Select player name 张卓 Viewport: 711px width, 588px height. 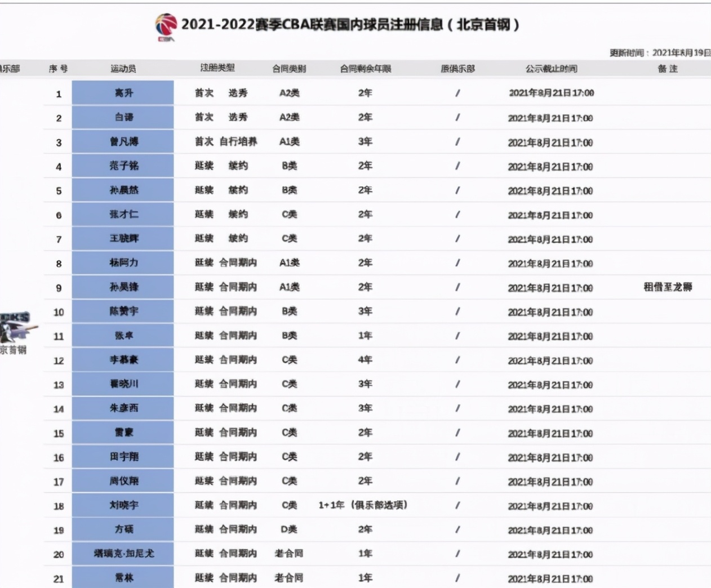click(x=123, y=335)
